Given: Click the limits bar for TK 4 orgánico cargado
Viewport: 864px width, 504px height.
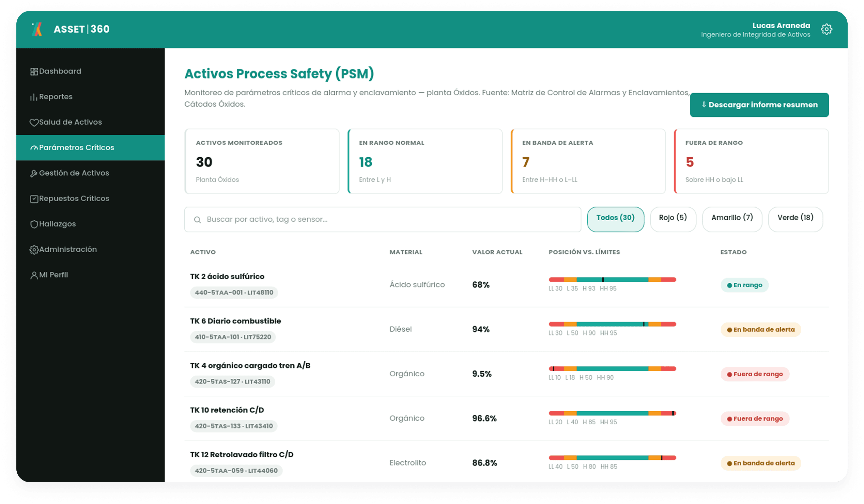Looking at the screenshot, I should [612, 369].
